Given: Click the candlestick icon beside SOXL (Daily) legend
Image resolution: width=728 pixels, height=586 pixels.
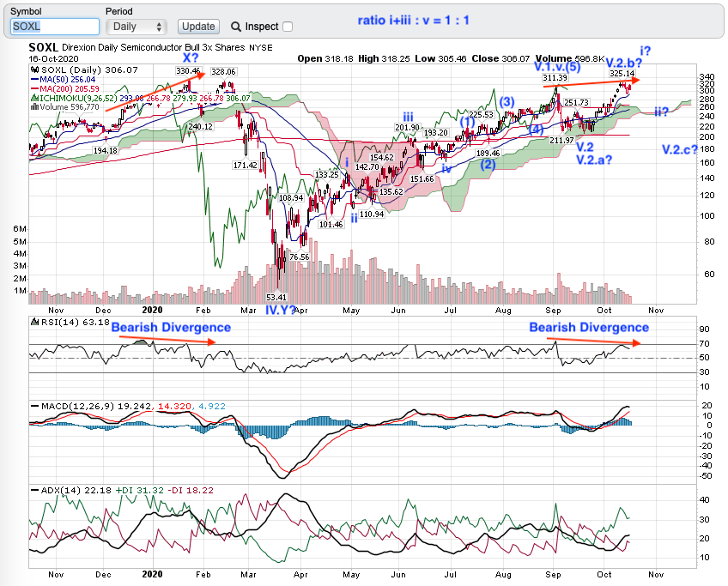Looking at the screenshot, I should 32,71.
